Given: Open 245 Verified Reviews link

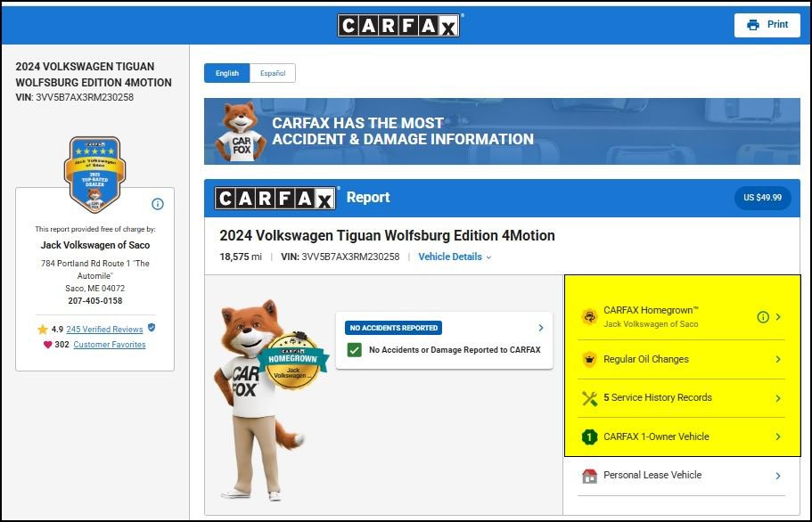Looking at the screenshot, I should click(104, 329).
